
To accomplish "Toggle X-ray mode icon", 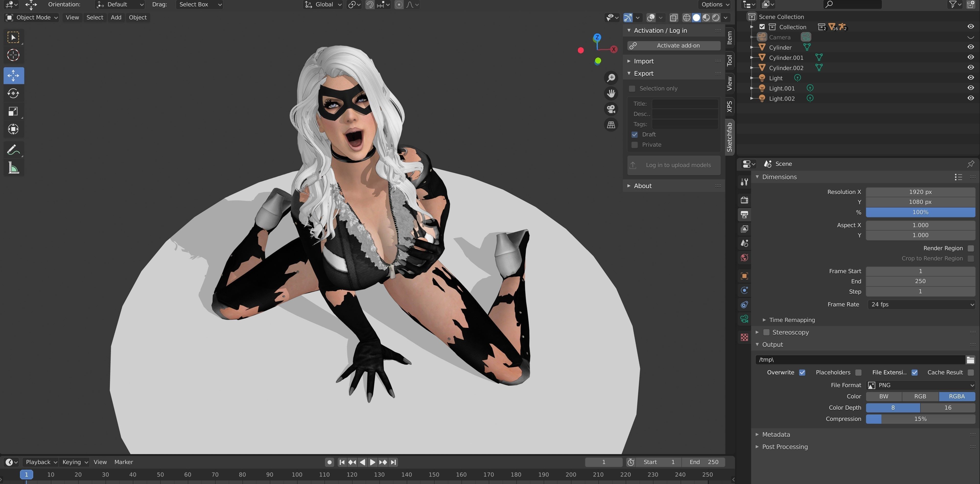I will [674, 17].
